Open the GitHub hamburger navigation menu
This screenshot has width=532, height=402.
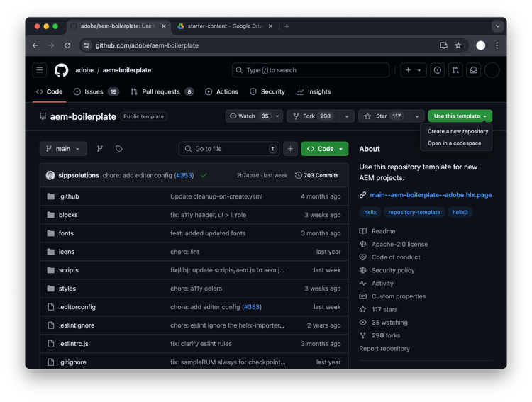coord(40,70)
